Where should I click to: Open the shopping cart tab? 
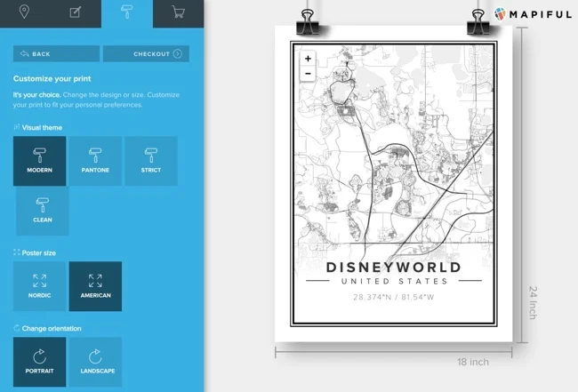click(x=179, y=12)
